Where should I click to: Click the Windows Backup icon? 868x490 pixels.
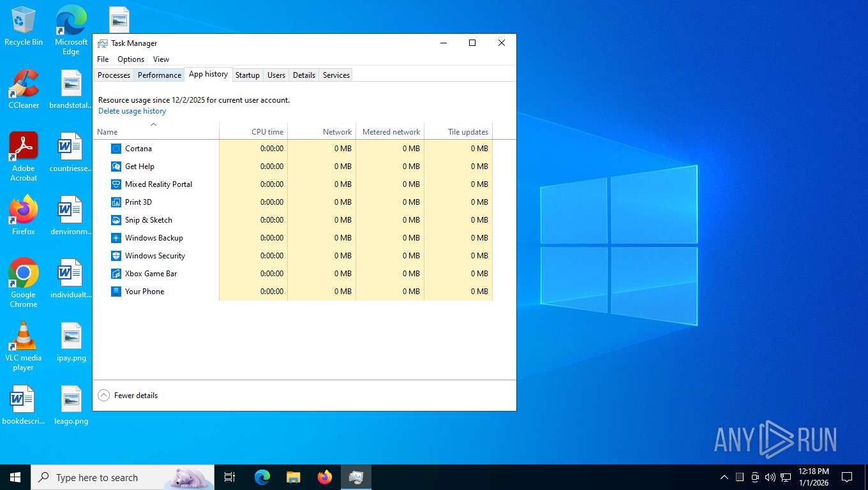(116, 238)
